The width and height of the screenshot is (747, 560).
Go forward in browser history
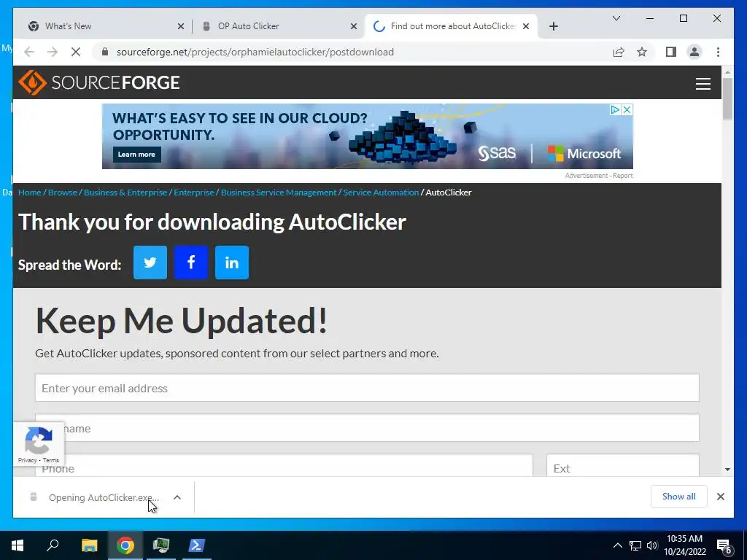click(53, 52)
